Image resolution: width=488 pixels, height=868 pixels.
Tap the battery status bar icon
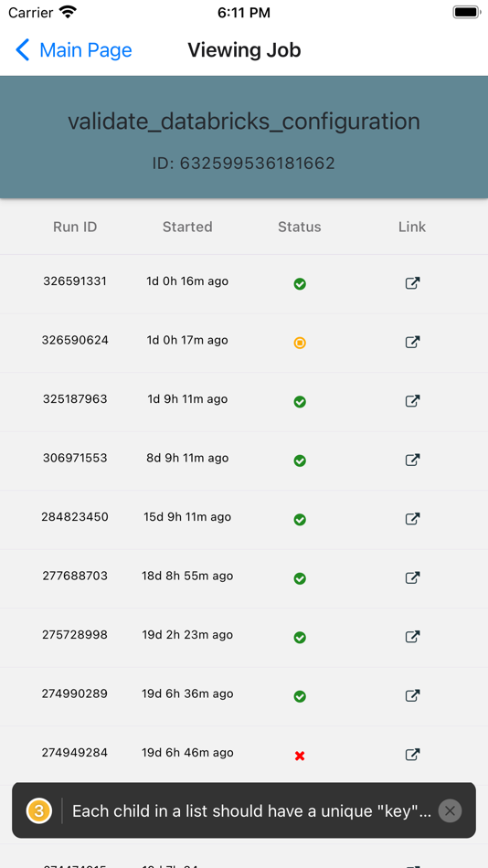tap(466, 12)
